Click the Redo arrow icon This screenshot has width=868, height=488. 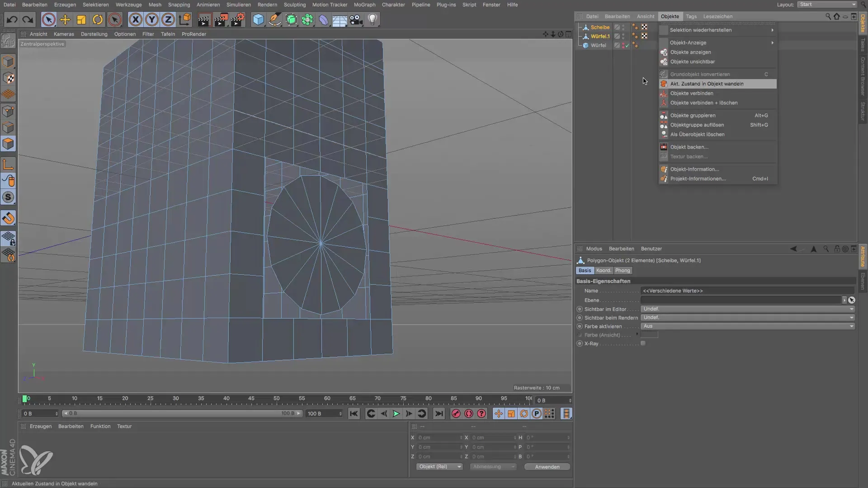tap(28, 19)
